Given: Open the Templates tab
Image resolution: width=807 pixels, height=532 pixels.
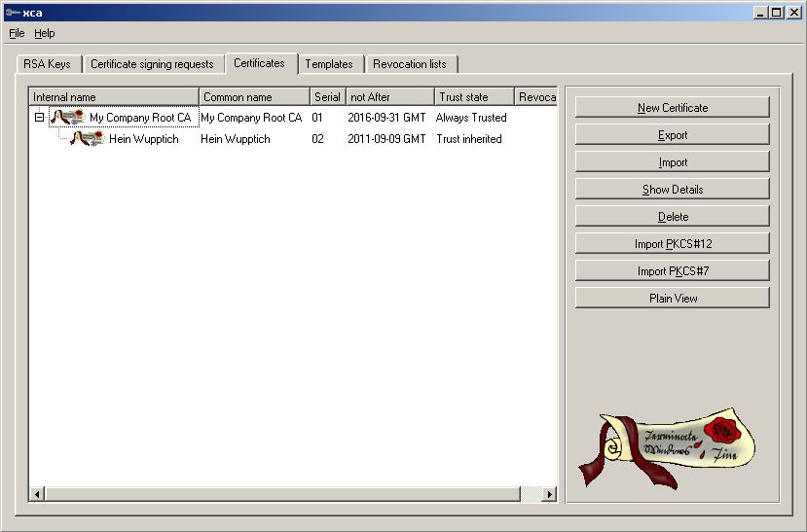Looking at the screenshot, I should click(x=329, y=64).
